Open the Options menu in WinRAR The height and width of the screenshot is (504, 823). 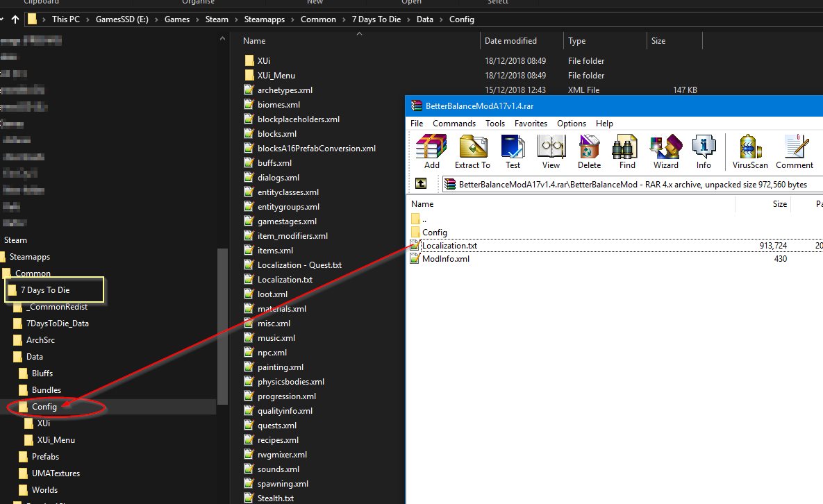pos(572,124)
